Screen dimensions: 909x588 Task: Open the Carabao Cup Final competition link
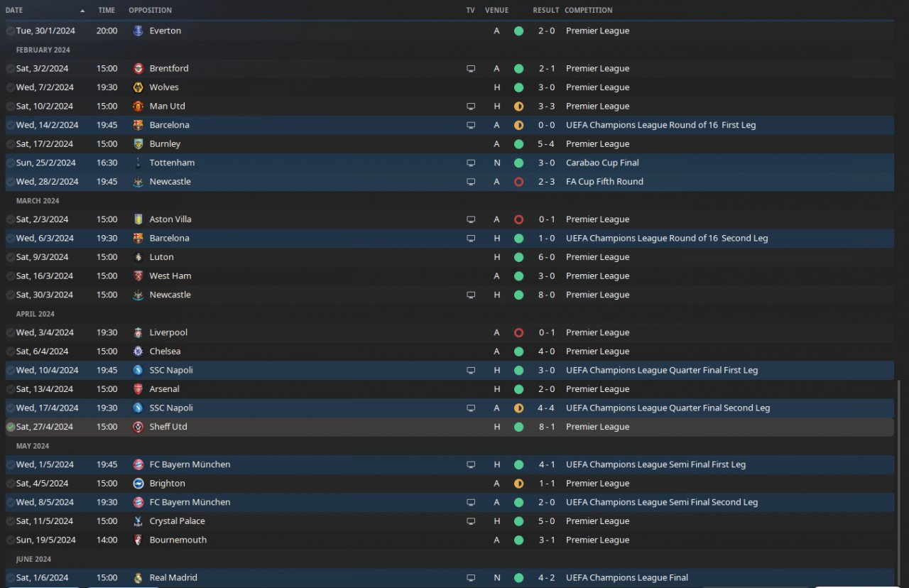(x=602, y=163)
